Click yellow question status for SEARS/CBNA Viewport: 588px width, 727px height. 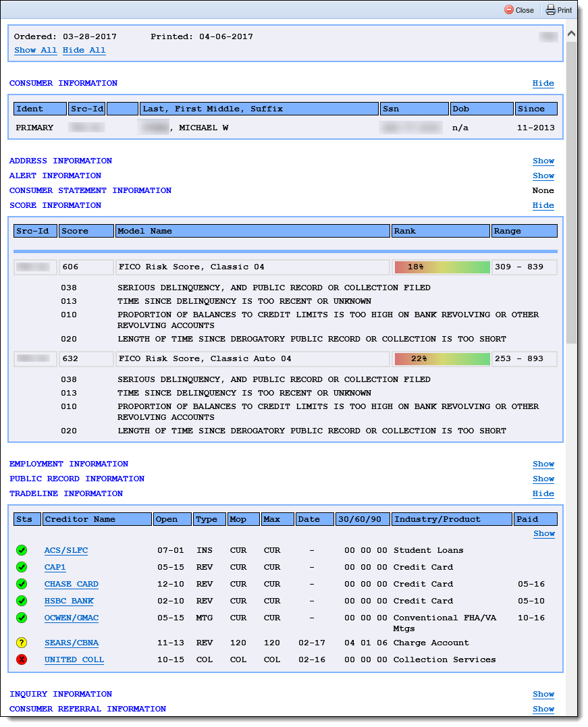coord(22,643)
